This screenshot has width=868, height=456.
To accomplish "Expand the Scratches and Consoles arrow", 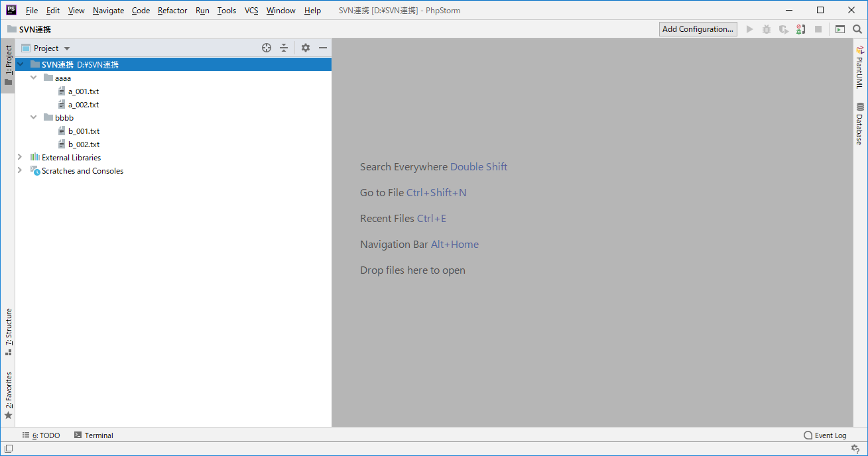I will pyautogui.click(x=20, y=171).
